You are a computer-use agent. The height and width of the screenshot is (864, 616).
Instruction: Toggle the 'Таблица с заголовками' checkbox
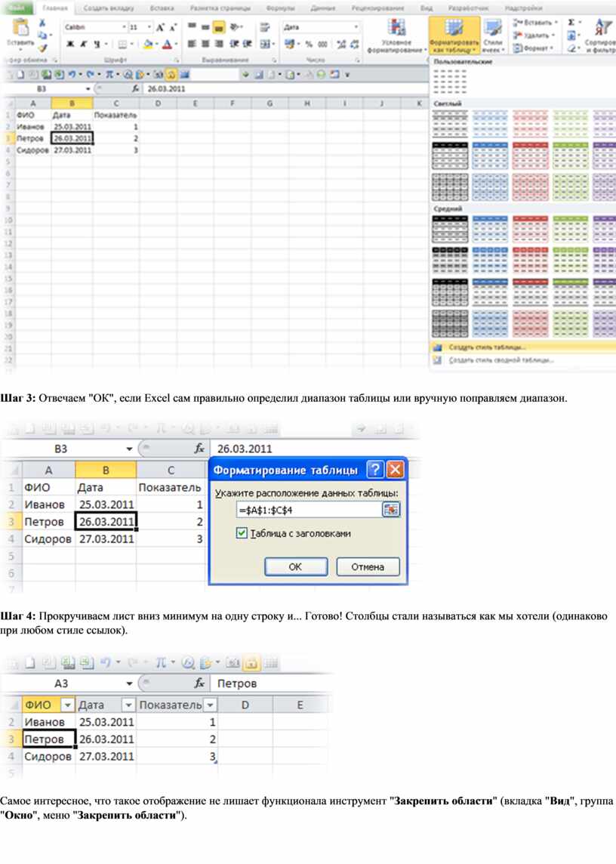coord(242,533)
